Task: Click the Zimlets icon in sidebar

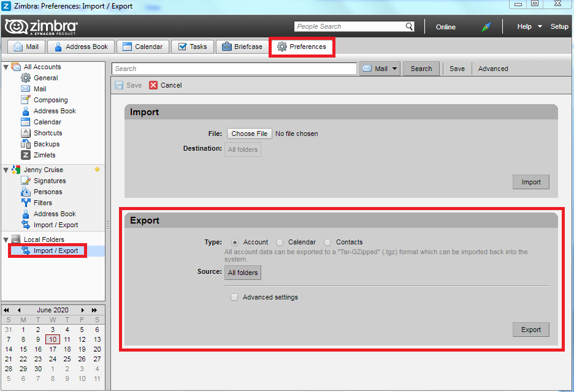Action: (x=26, y=155)
